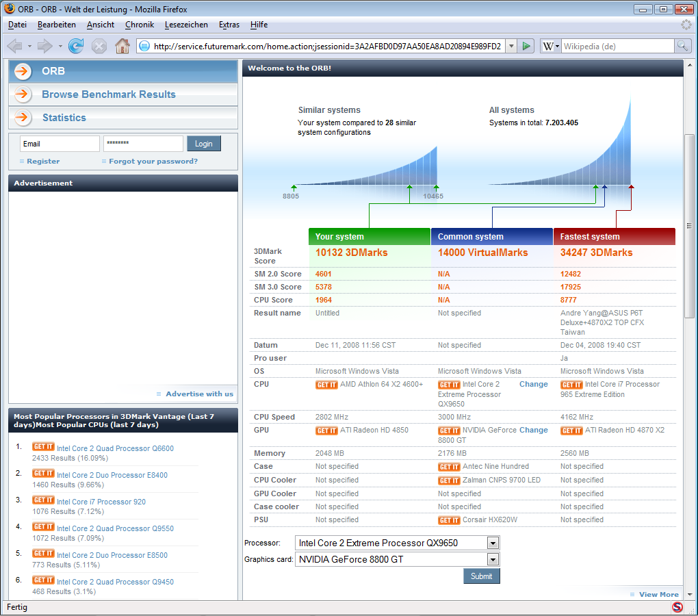Reload the page with the refresh icon
This screenshot has height=616, width=698.
pos(76,46)
